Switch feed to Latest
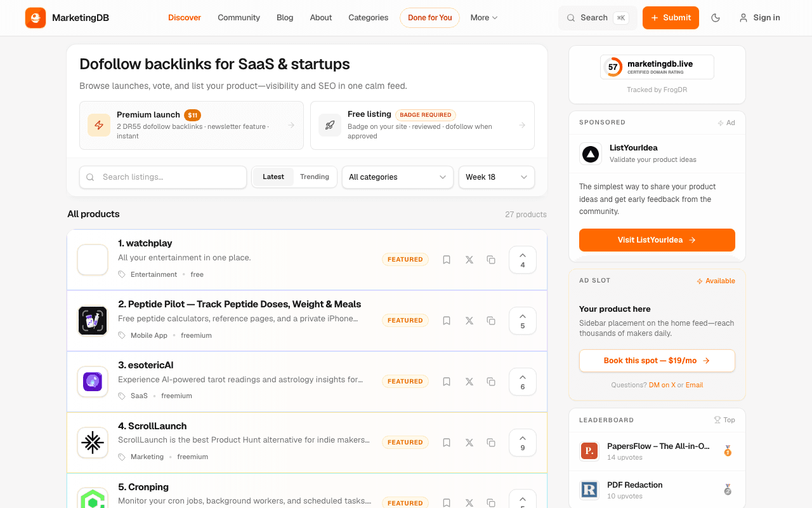 click(273, 177)
